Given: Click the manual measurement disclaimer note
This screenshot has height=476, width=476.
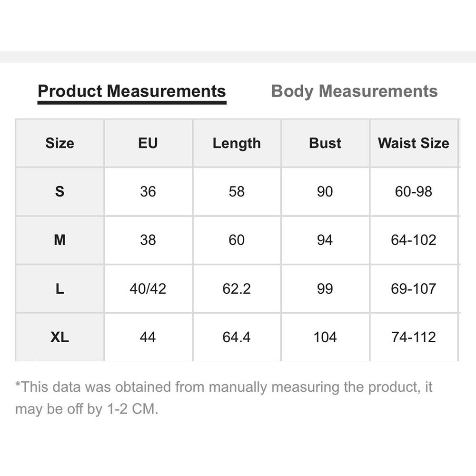Looking at the screenshot, I should (224, 397).
